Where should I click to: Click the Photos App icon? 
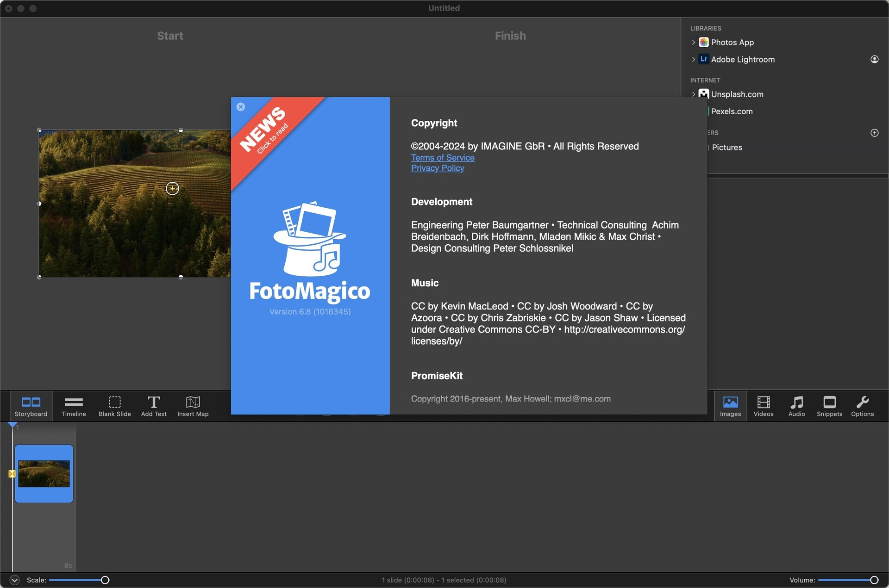tap(704, 42)
